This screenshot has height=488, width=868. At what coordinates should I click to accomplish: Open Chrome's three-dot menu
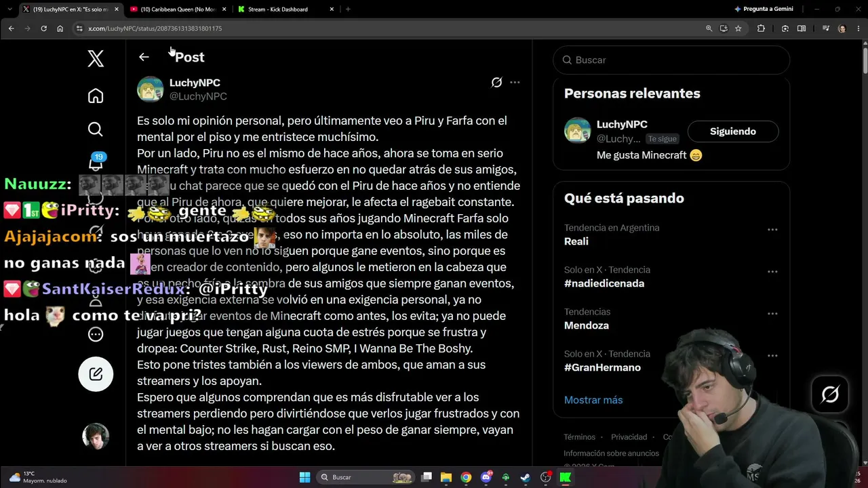858,28
